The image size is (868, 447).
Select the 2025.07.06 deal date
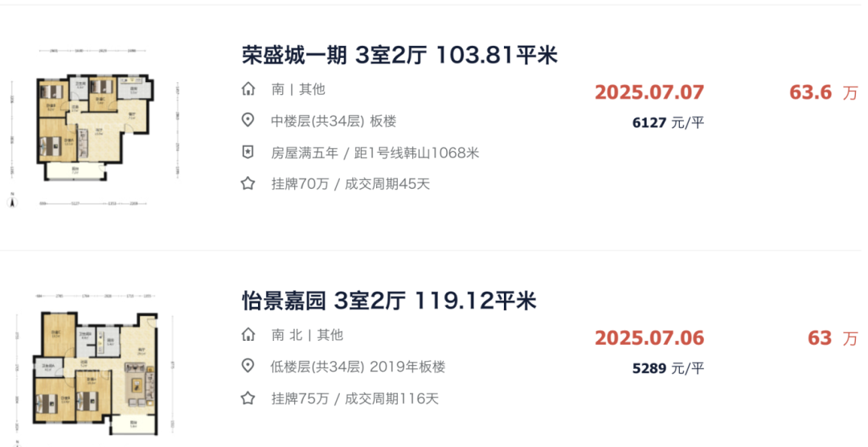pyautogui.click(x=649, y=338)
